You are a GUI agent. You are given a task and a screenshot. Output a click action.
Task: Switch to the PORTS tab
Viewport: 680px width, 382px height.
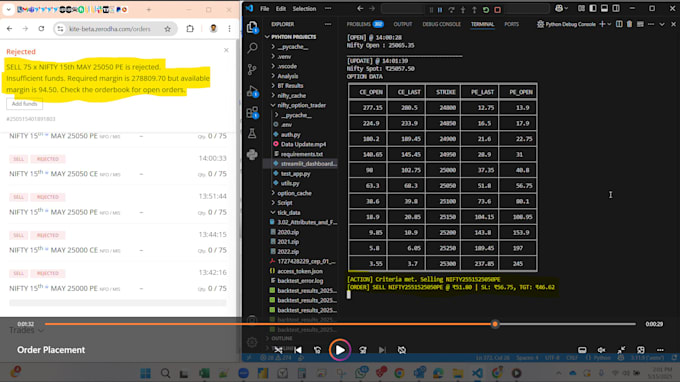[511, 24]
